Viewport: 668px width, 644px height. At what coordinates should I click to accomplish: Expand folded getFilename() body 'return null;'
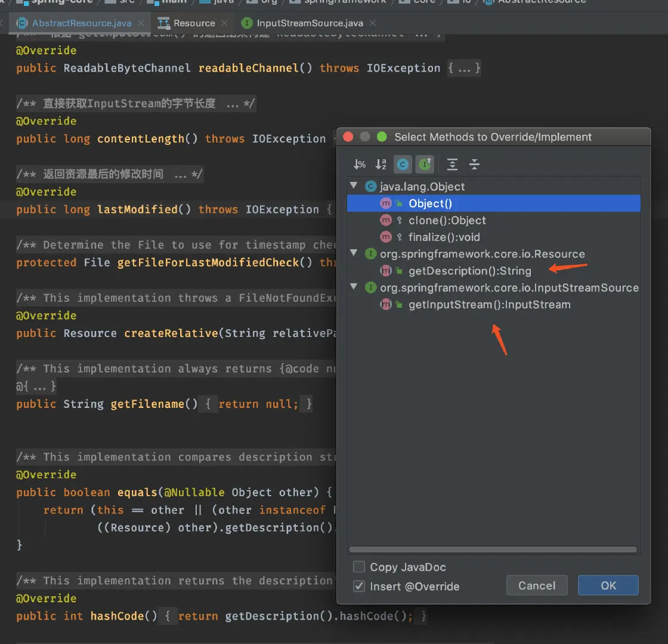point(257,404)
